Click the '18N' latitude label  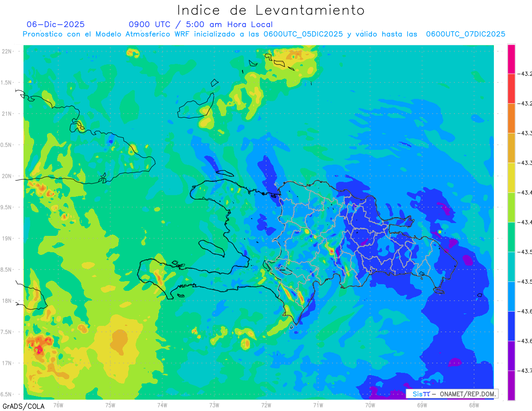coord(7,301)
